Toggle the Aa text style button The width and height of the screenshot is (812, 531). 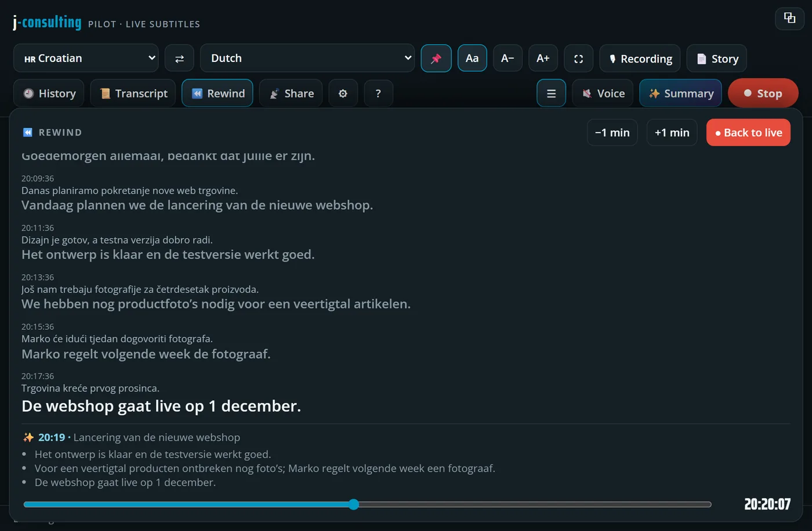coord(472,58)
